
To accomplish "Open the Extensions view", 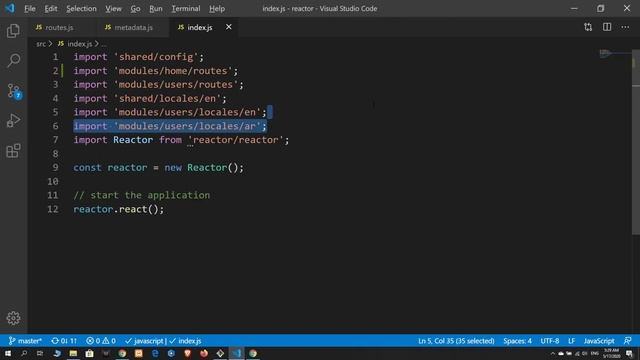I will (13, 151).
